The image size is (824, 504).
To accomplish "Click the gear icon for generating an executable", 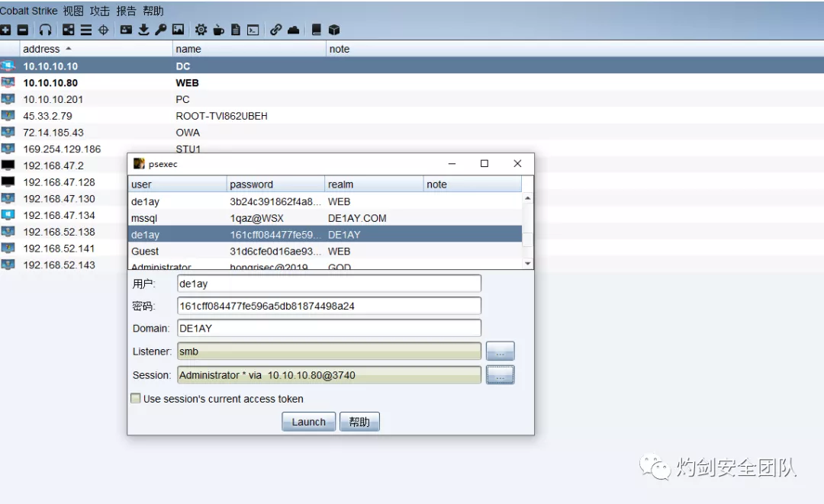I will click(201, 30).
